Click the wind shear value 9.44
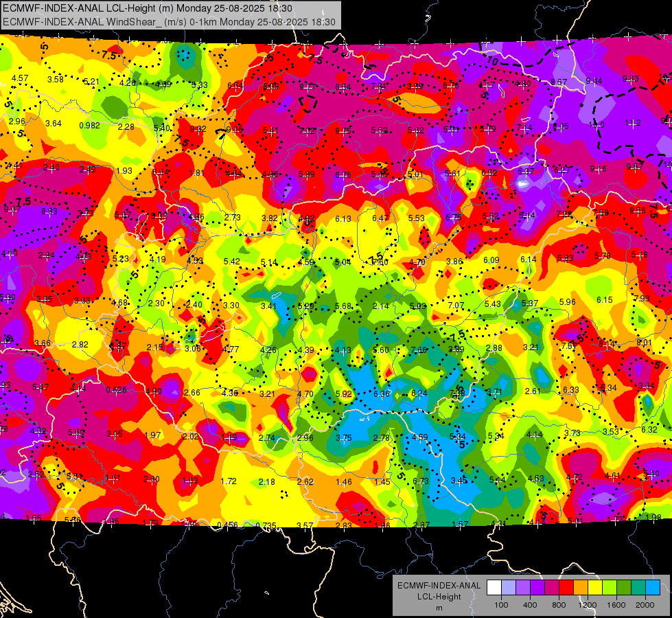This screenshot has width=672, height=618. coord(594,81)
